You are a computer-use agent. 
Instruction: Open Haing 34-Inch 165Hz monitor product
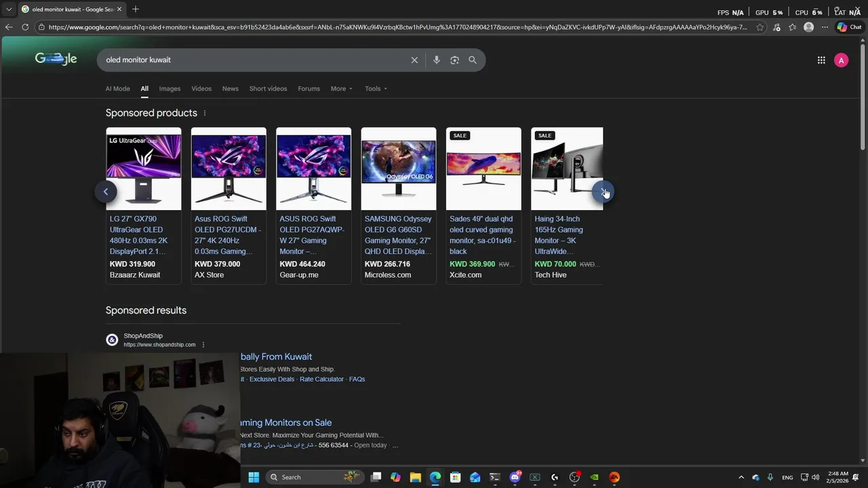[x=559, y=235]
